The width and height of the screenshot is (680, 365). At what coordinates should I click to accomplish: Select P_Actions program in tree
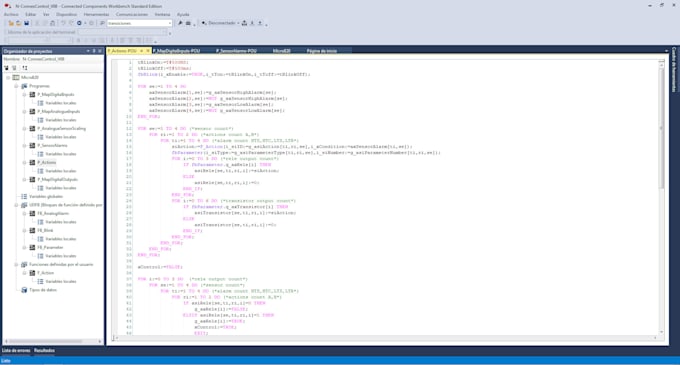46,163
